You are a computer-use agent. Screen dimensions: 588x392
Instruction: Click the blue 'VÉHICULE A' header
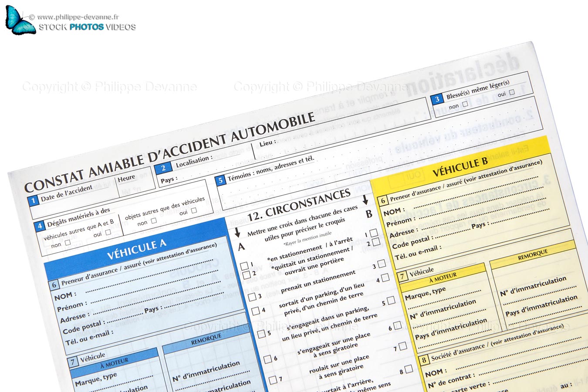click(x=136, y=249)
